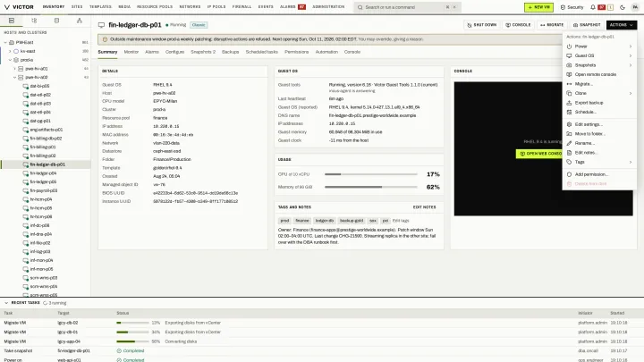The image size is (644, 362).
Task: Click the Security button in header
Action: click(572, 7)
